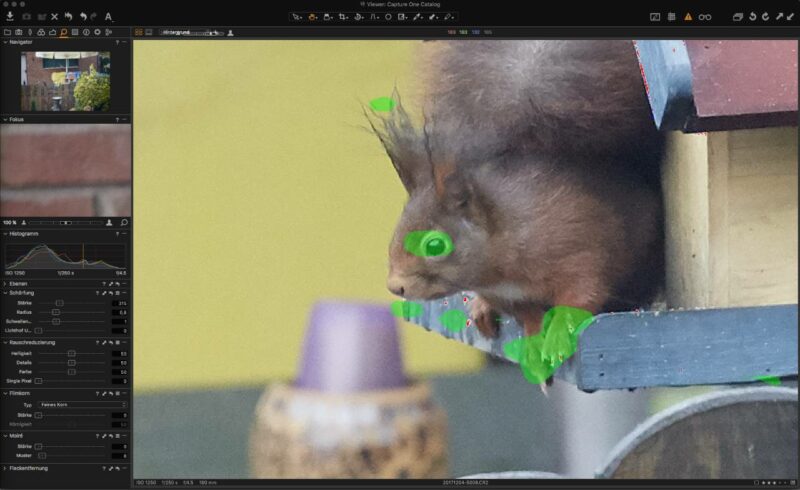Click the stacked copies variant icon

click(x=738, y=17)
